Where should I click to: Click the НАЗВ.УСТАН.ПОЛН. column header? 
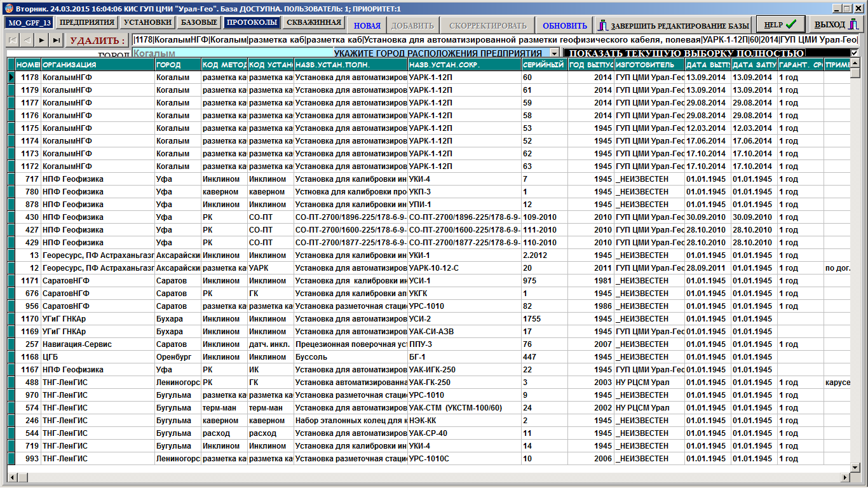pyautogui.click(x=350, y=65)
